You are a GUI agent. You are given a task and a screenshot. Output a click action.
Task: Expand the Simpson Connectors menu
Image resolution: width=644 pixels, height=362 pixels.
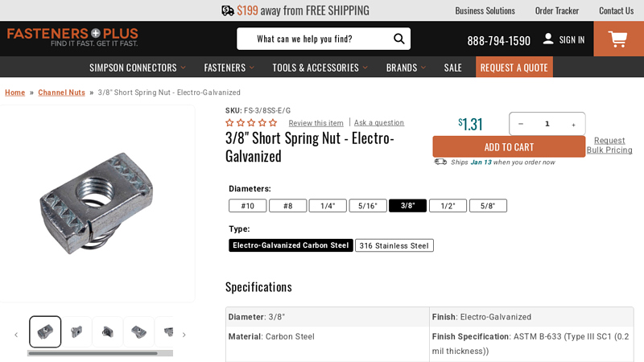click(138, 68)
